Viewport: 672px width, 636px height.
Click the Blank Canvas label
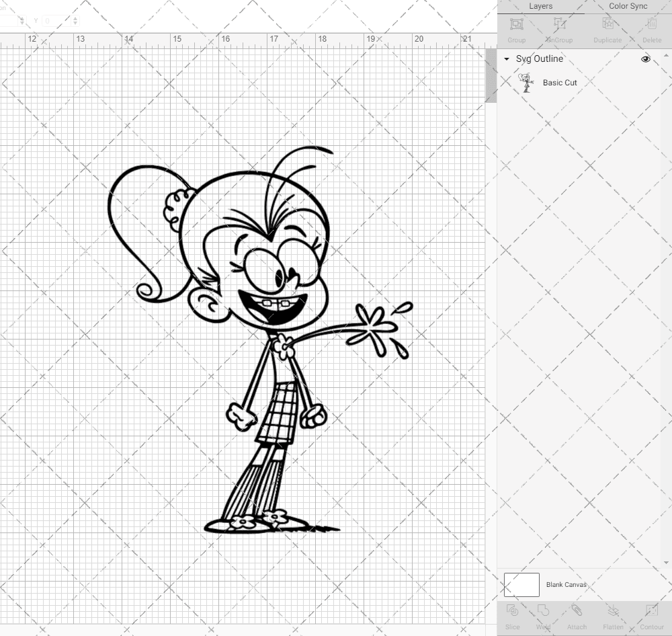pyautogui.click(x=566, y=584)
